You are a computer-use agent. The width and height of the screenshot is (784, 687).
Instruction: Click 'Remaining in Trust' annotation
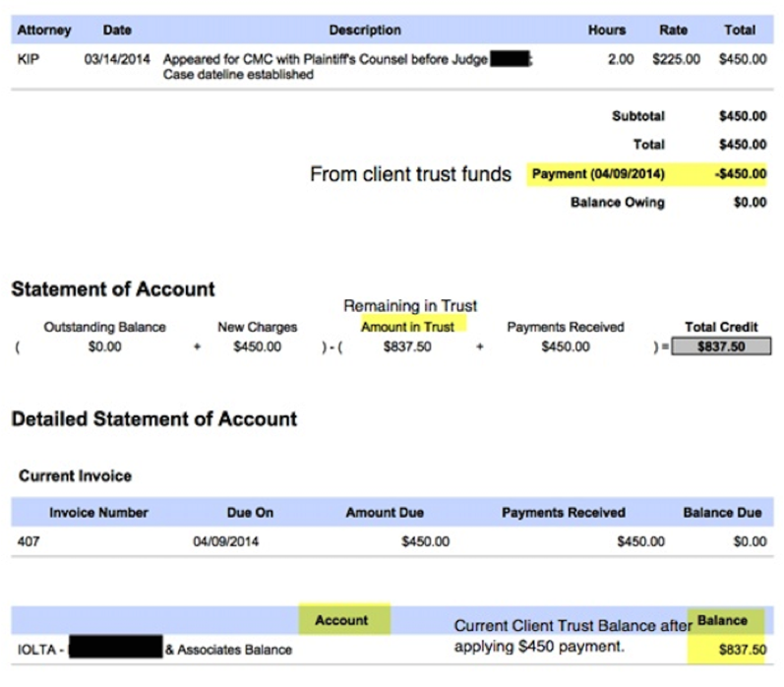tap(410, 306)
